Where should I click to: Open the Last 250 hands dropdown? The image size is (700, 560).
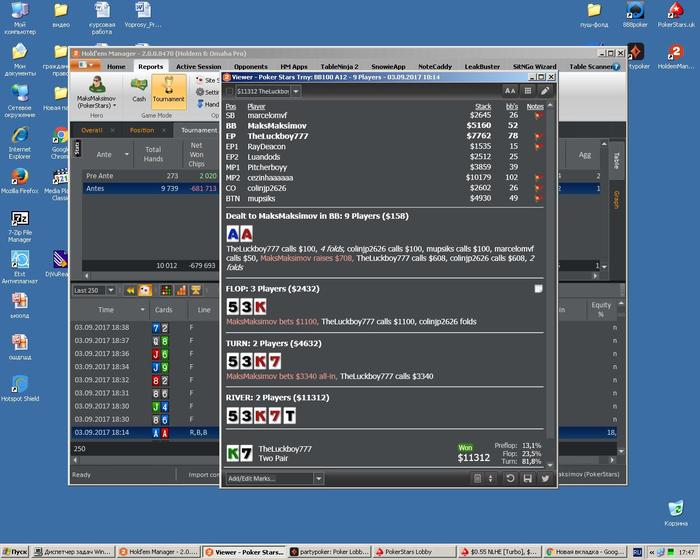(111, 290)
